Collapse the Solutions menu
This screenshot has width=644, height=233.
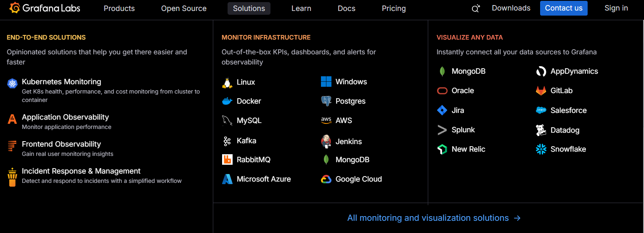click(249, 8)
